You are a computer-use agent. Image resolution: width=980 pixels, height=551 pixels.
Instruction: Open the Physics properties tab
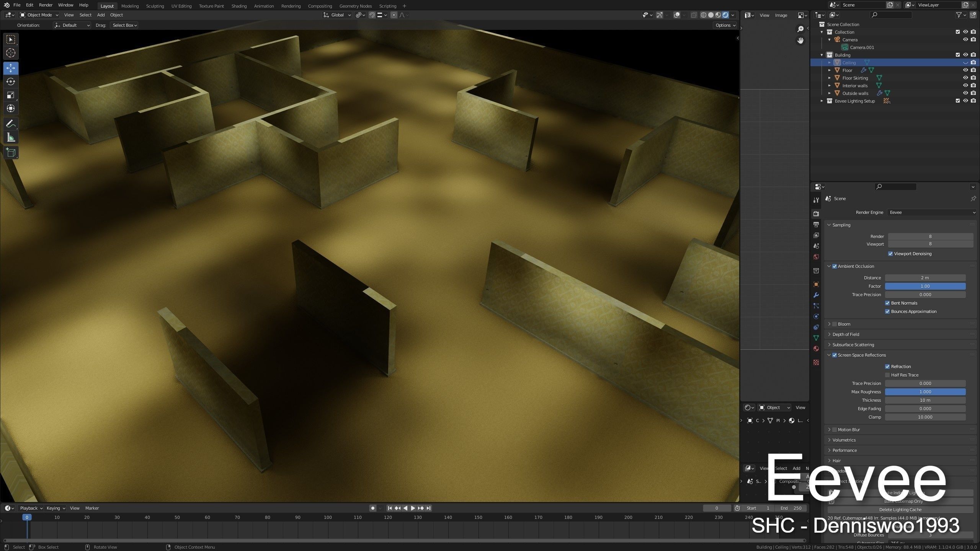[x=816, y=316]
